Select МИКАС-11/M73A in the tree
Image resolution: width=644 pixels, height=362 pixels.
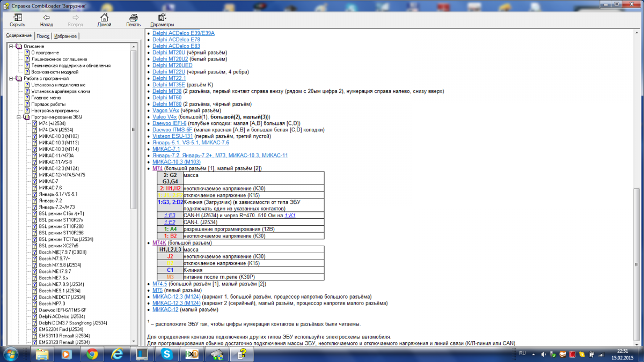(56, 156)
